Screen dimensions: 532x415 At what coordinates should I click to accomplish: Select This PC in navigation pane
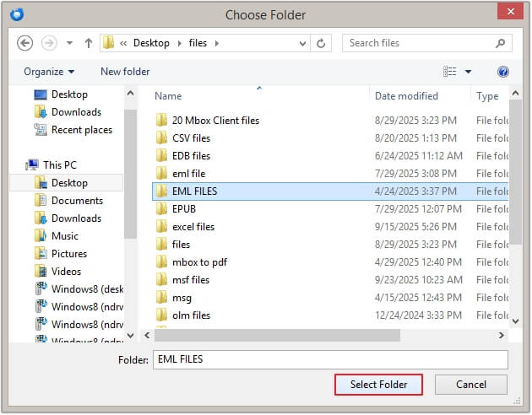tap(59, 165)
